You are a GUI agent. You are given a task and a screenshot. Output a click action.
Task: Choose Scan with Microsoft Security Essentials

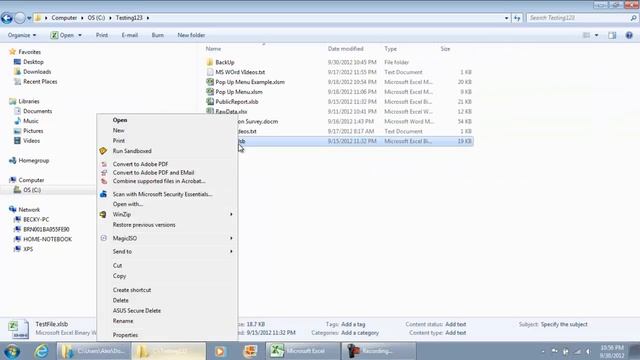point(162,194)
